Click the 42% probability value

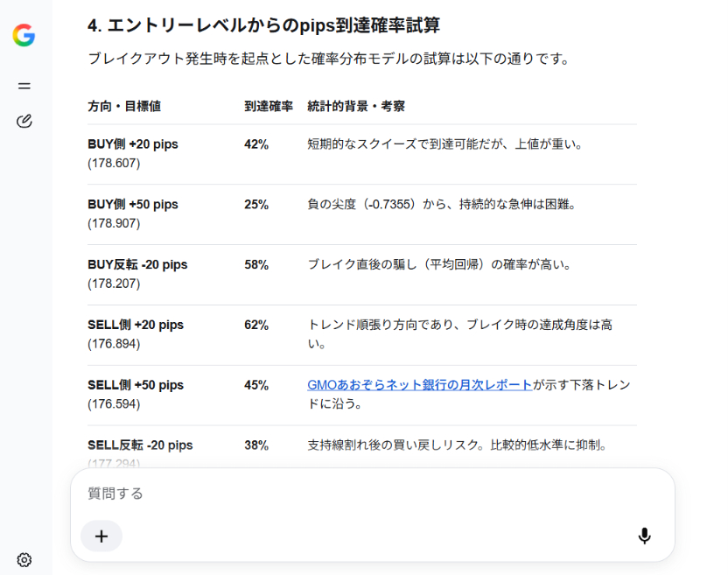pyautogui.click(x=256, y=144)
